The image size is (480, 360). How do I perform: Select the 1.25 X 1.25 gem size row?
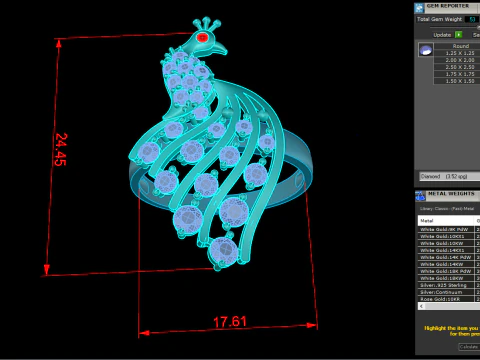tap(457, 53)
